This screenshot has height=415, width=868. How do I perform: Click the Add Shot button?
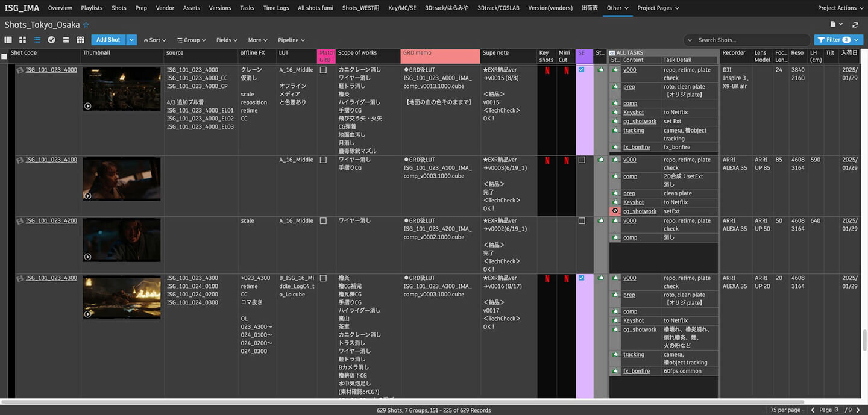(x=108, y=40)
